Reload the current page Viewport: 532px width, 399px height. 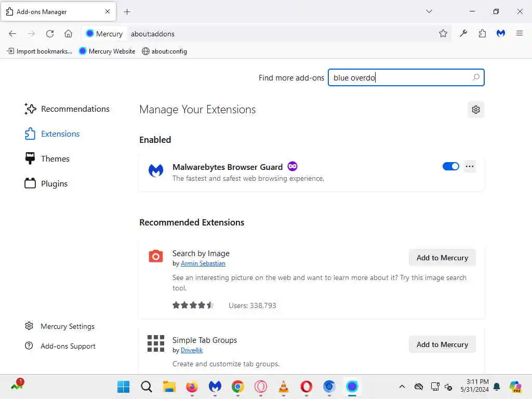[x=50, y=34]
